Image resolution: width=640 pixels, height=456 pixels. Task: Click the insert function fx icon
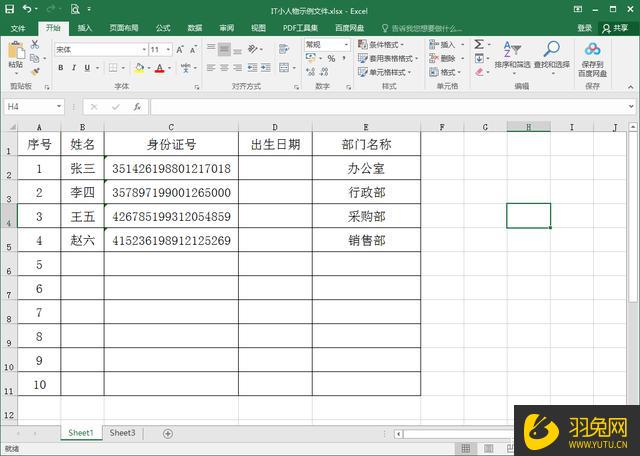click(137, 107)
